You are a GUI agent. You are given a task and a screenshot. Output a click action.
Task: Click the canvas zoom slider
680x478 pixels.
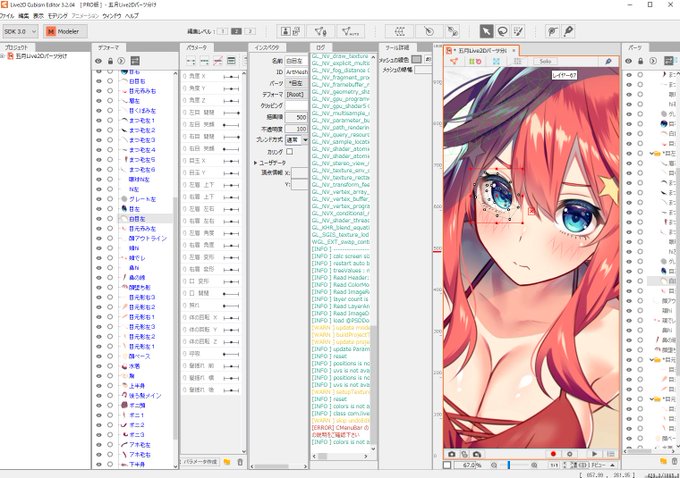[x=513, y=465]
